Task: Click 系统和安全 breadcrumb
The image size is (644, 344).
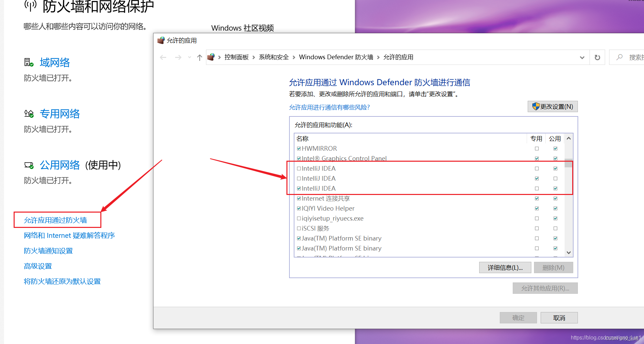Action: click(x=274, y=57)
